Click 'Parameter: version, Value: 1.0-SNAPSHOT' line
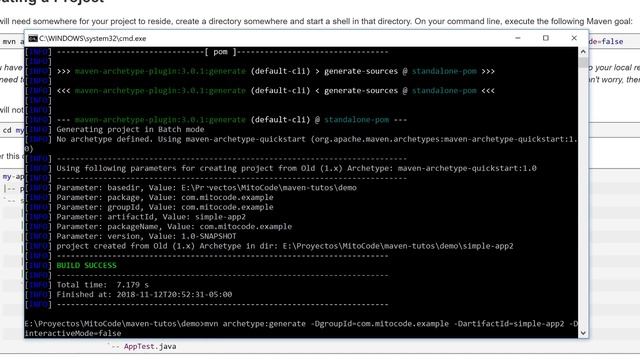Screen dimensions: 640x360 (x=146, y=236)
